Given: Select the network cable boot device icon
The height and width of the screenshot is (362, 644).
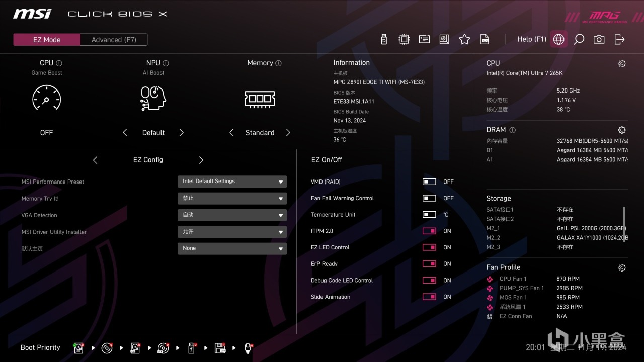Looking at the screenshot, I should point(248,348).
